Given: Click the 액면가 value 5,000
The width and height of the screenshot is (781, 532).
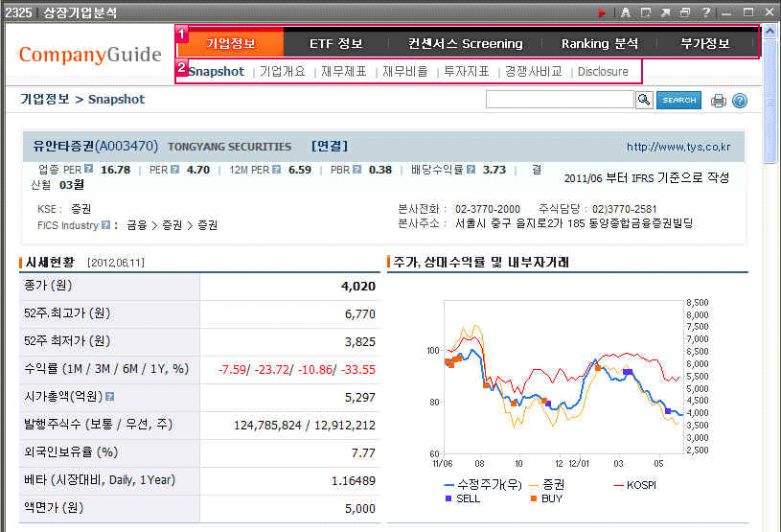Looking at the screenshot, I should 359,509.
